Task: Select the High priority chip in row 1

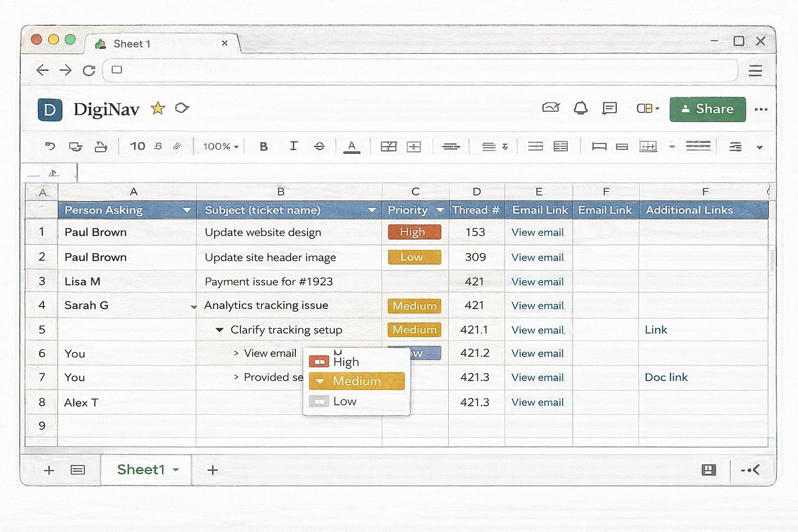Action: click(414, 232)
